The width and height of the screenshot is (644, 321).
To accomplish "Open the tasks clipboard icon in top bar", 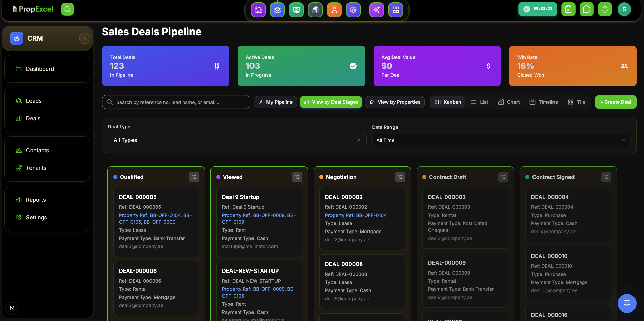I will (568, 9).
